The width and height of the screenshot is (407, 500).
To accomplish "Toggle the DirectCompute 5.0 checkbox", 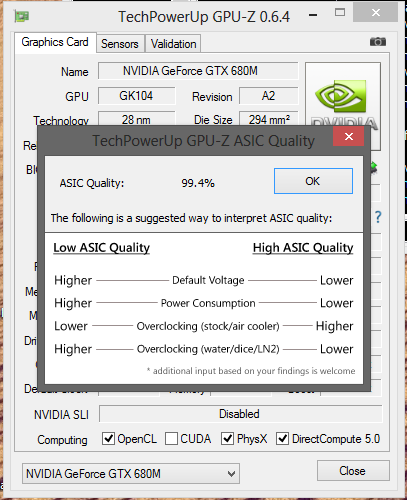I will [282, 439].
